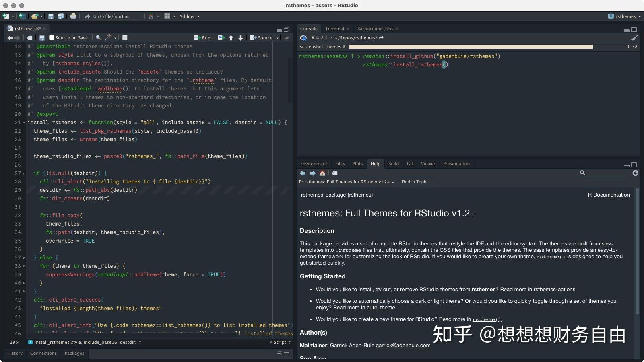Open the Source options dropdown arrow

277,38
